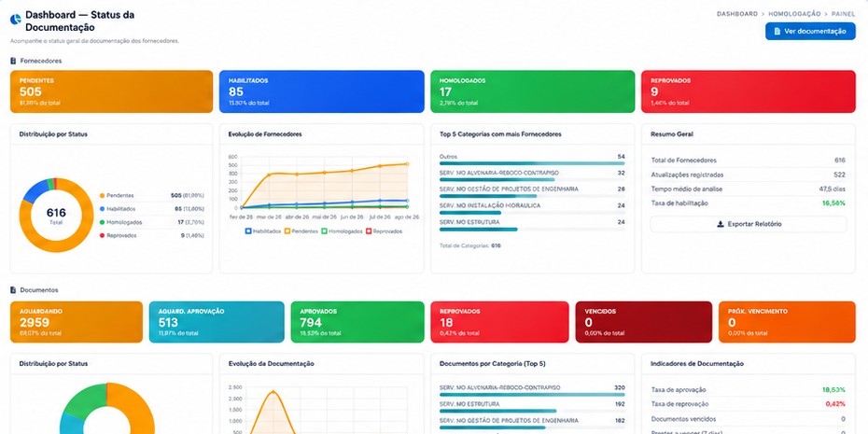The width and height of the screenshot is (868, 434).
Task: Click Taxa de reprovação row
Action: coord(748,404)
